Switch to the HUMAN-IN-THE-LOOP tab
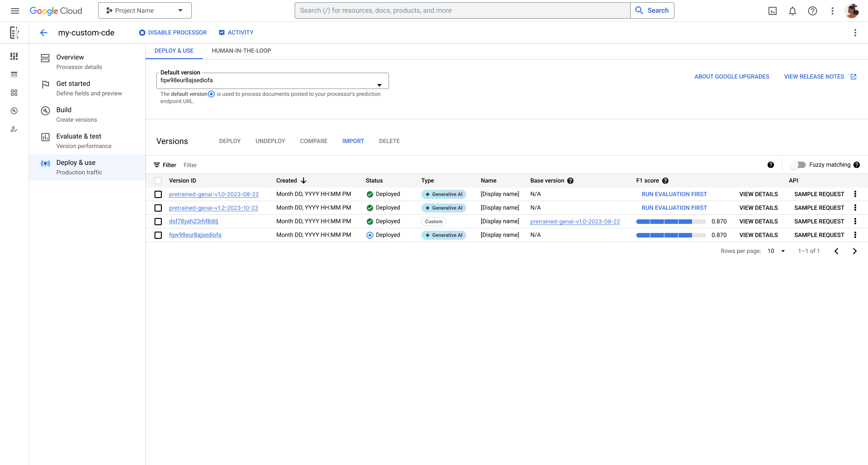868x465 pixels. click(241, 50)
